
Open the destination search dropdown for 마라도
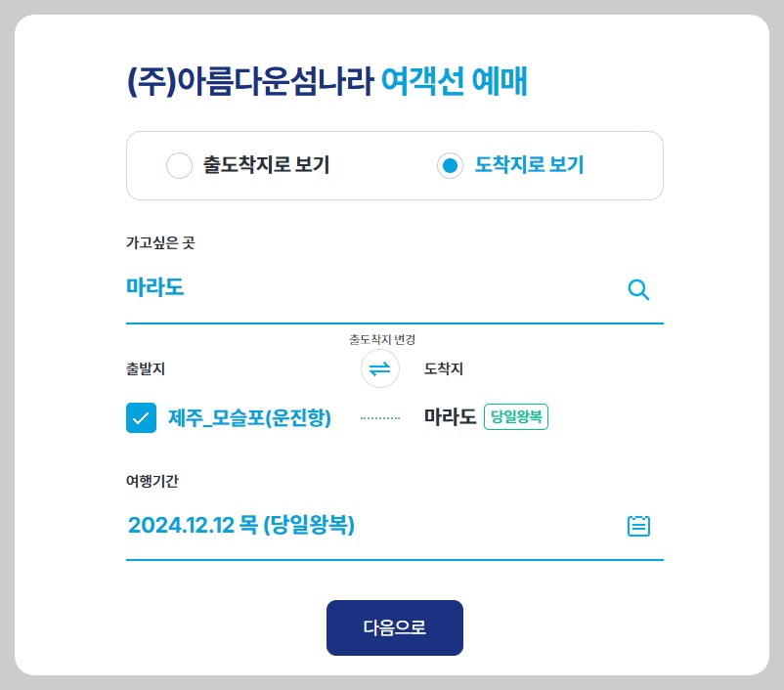pyautogui.click(x=153, y=287)
